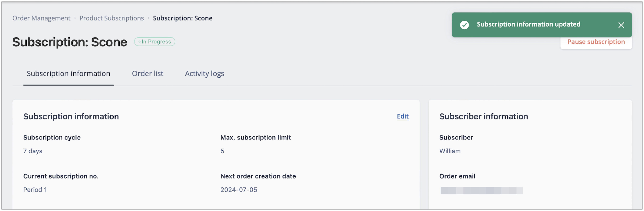
Task: Navigate to Product Subscriptions breadcrumb
Action: (x=111, y=18)
